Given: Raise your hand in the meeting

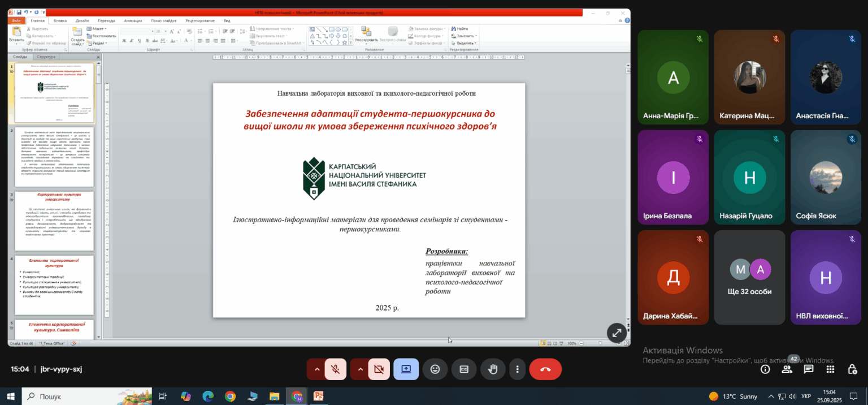Looking at the screenshot, I should tap(493, 369).
